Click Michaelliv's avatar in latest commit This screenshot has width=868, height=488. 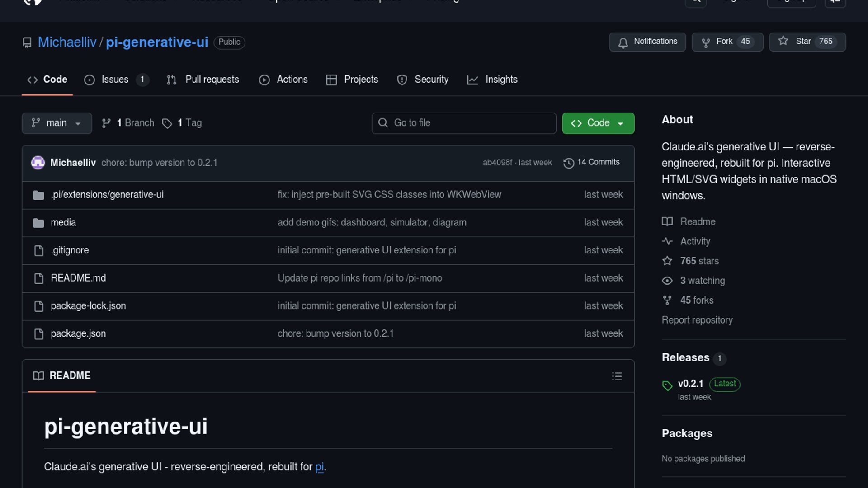pos(38,163)
